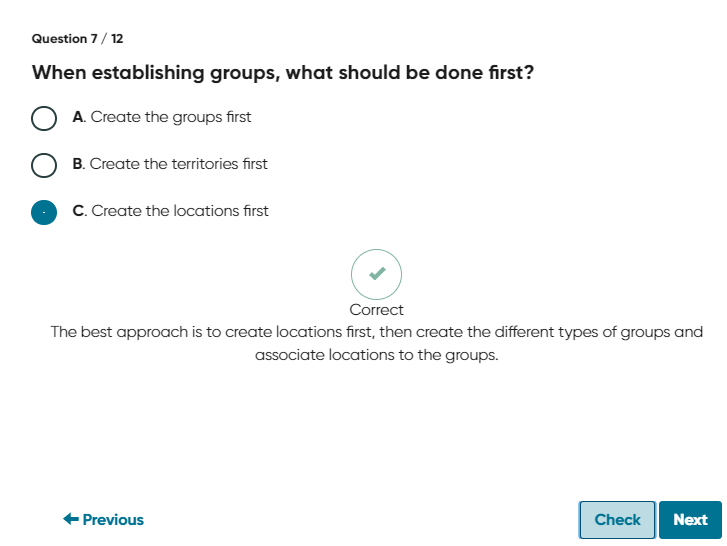Click the green Correct checkmark icon
This screenshot has height=546, width=727.
pos(377,273)
